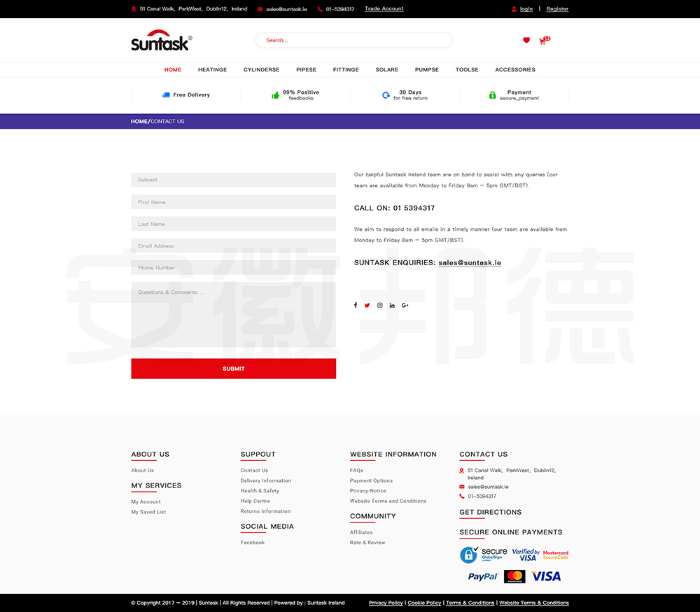Click the Facebook social icon
The image size is (700, 612).
(x=355, y=305)
